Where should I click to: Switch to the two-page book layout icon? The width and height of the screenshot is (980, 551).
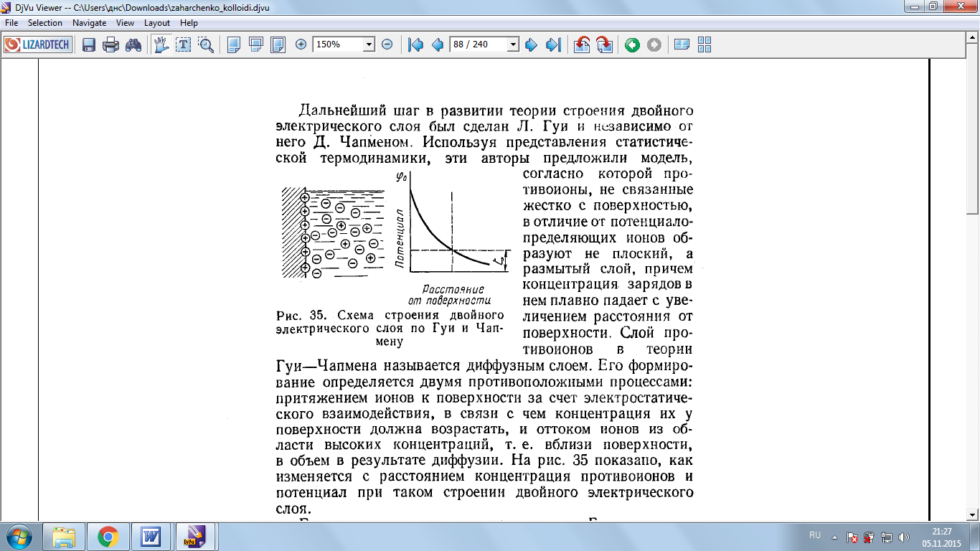pyautogui.click(x=682, y=44)
